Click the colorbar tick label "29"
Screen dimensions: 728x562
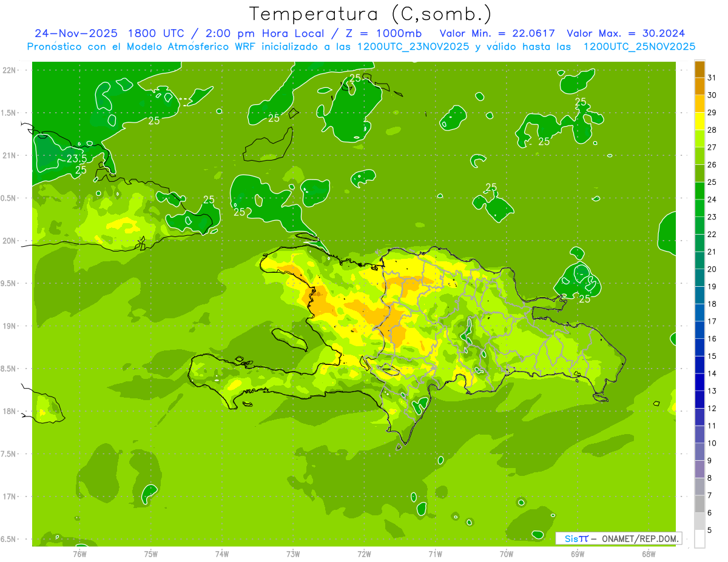coord(712,112)
